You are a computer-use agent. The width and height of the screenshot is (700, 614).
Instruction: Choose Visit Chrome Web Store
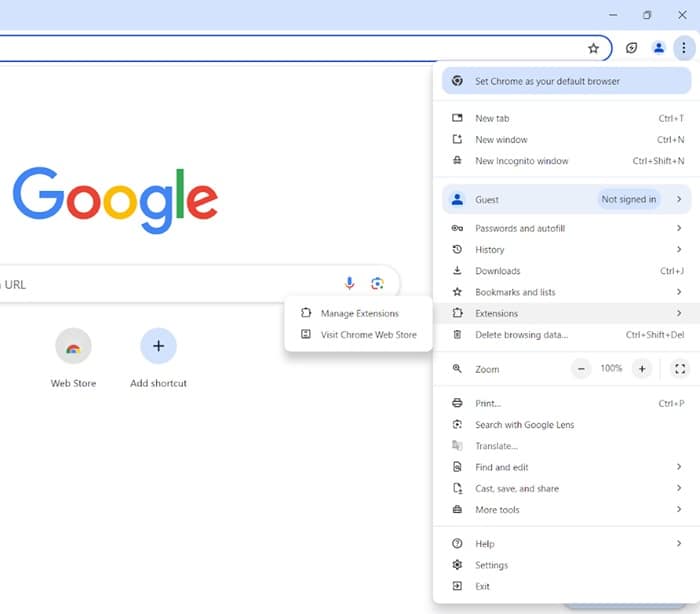coord(368,335)
